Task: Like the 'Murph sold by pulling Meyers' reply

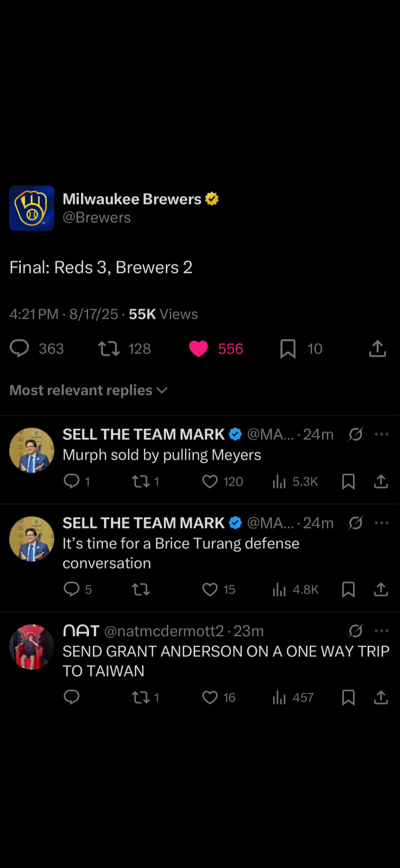Action: point(210,481)
